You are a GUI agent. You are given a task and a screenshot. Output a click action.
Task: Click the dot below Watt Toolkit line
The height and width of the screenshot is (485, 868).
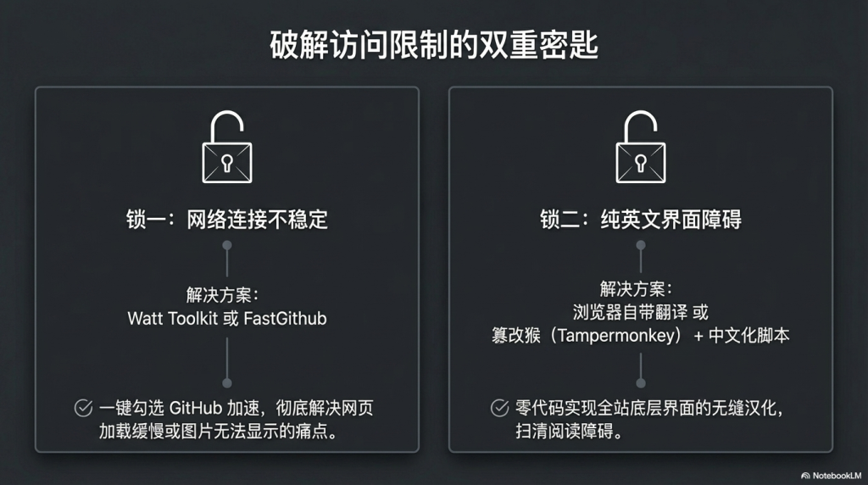point(226,382)
